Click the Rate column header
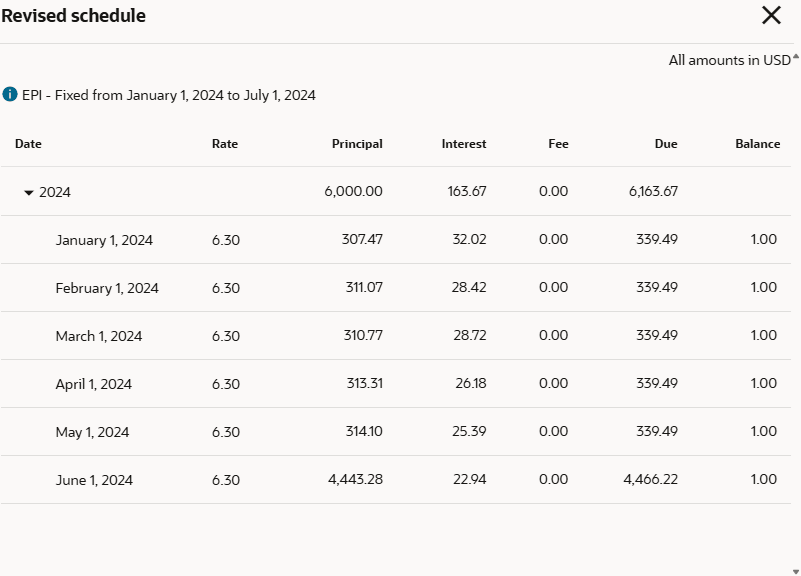 click(225, 144)
